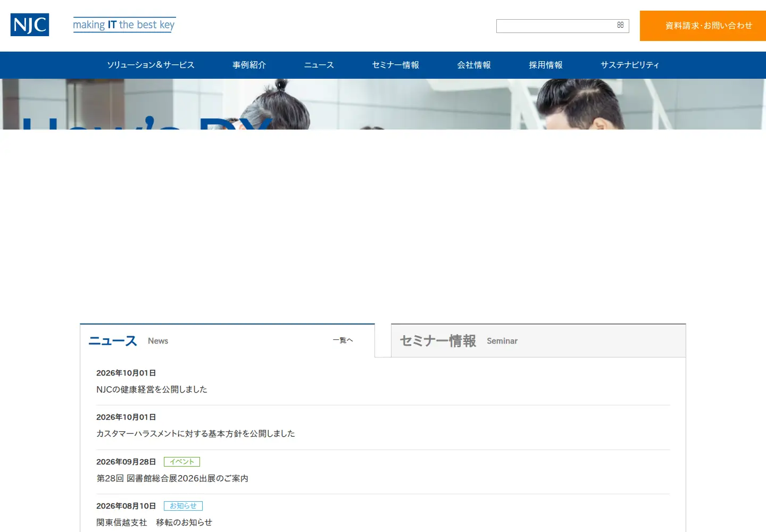The image size is (766, 532).
Task: Open the サステナビリティ navigation item
Action: tap(630, 65)
